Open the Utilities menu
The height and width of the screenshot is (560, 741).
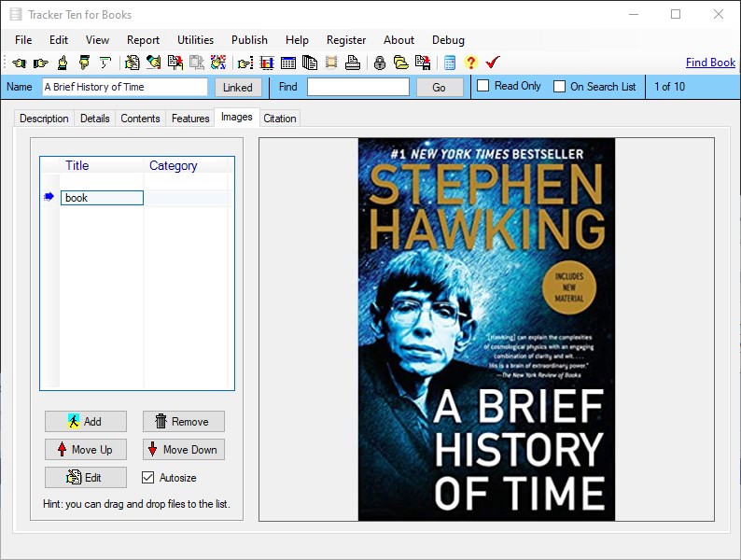[x=195, y=40]
